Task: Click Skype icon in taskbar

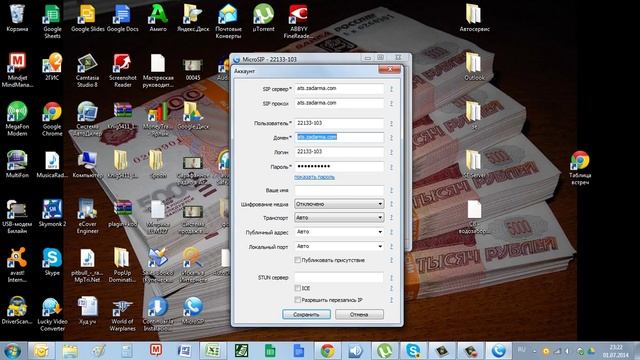Action: point(413,351)
